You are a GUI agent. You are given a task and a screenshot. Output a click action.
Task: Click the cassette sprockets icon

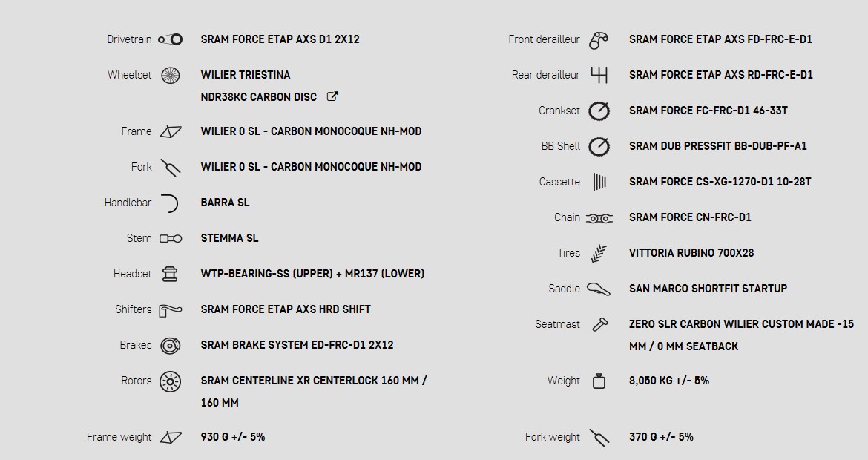tap(599, 182)
